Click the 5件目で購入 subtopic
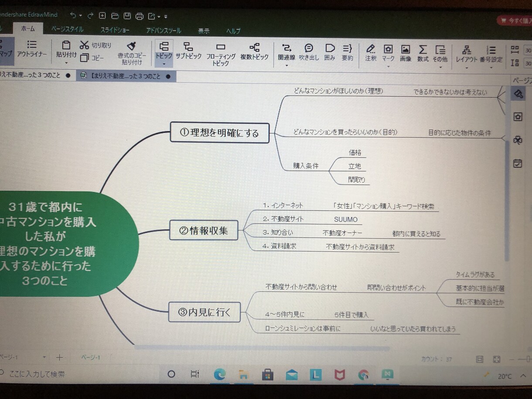532x399 pixels. [351, 314]
